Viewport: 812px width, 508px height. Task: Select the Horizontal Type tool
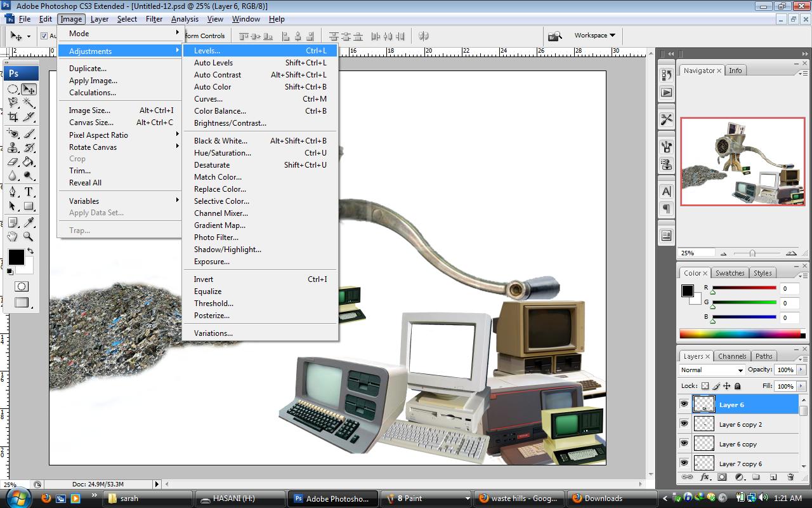(x=29, y=192)
